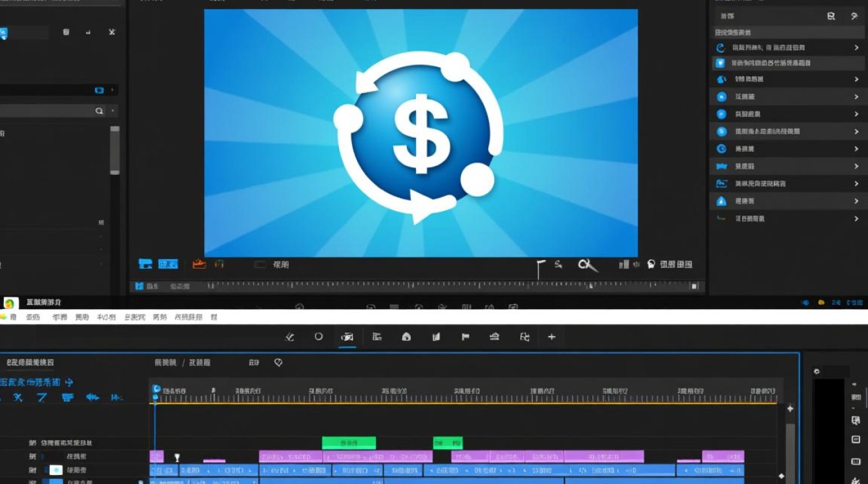Open the last item in the white menu bar
The width and height of the screenshot is (868, 484).
214,317
